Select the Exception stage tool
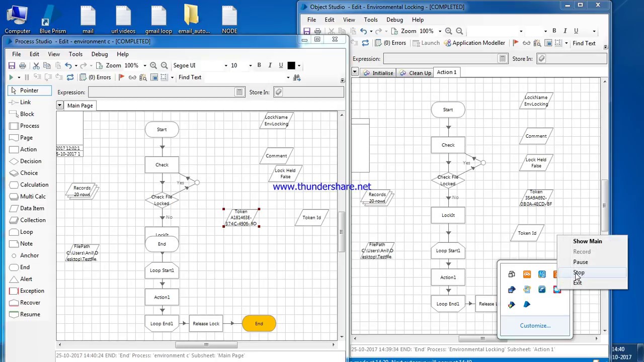Viewport: 644px width, 362px height. [x=32, y=291]
